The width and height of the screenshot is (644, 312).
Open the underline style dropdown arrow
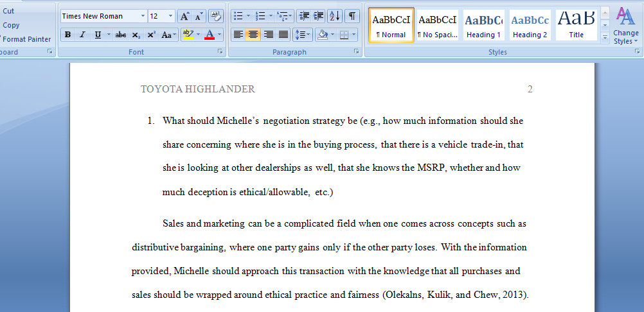tap(109, 35)
